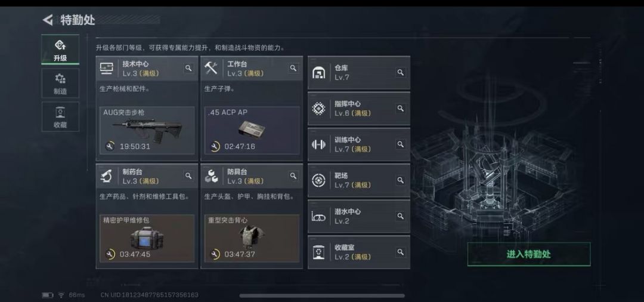
Task: Open the 潜水中心 diving goggles icon
Action: tap(318, 217)
